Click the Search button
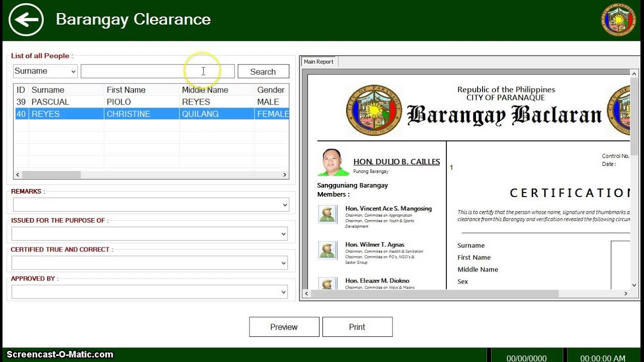 click(263, 71)
